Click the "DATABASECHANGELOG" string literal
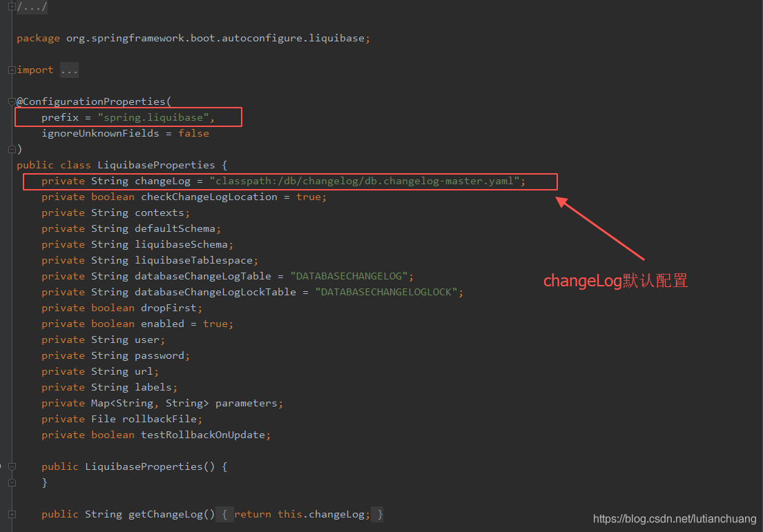Viewport: 763px width, 532px height. pyautogui.click(x=349, y=275)
